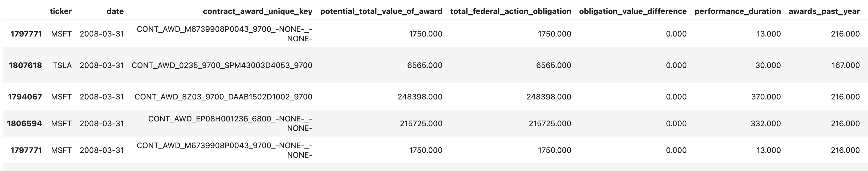Select 248398.000 in the potential total value column
The image size is (868, 171).
point(420,97)
